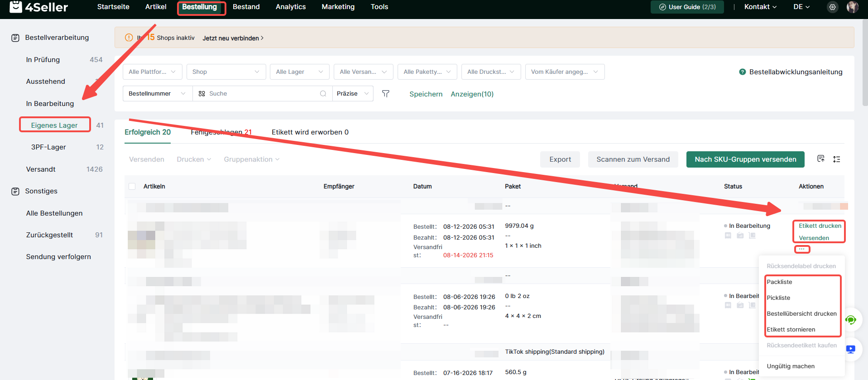Click the Jetzt neu verbinden link
This screenshot has height=380, width=868.
click(233, 38)
